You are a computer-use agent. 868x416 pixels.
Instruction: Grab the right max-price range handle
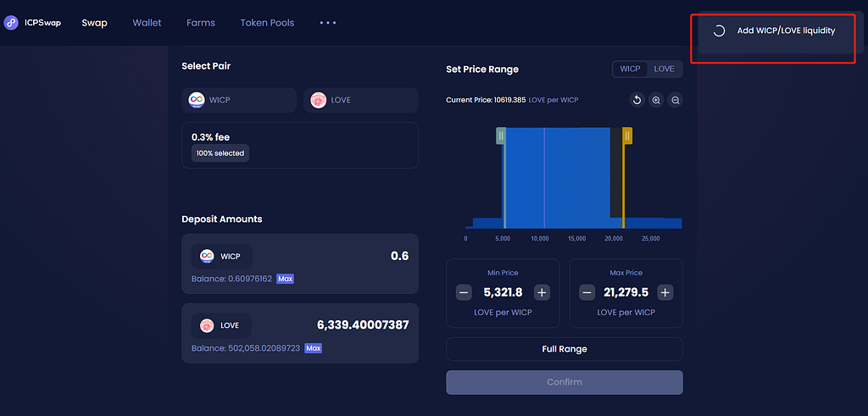point(627,136)
